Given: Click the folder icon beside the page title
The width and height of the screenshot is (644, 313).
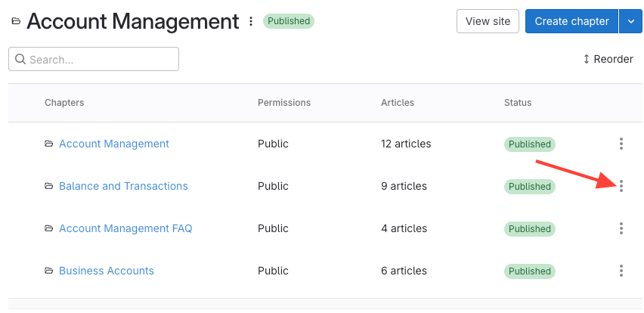Looking at the screenshot, I should point(16,22).
